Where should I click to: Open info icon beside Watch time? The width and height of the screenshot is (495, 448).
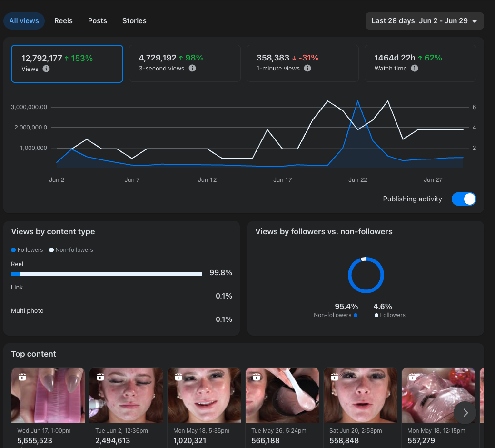tap(415, 68)
